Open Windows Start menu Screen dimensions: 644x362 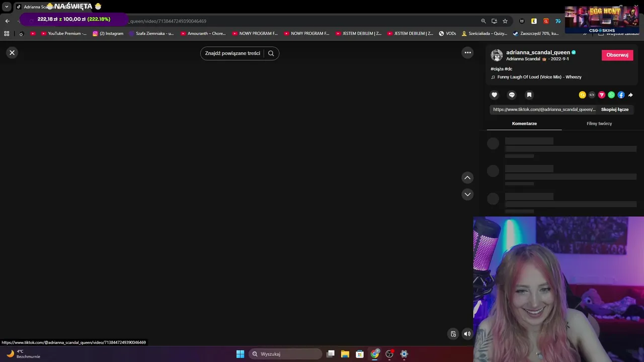[240, 354]
